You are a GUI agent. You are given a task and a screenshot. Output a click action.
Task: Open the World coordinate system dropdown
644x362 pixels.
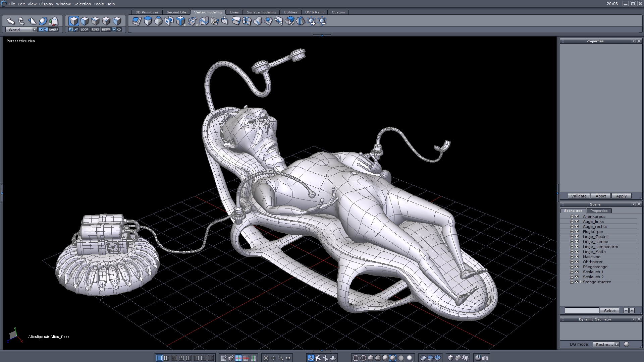[x=35, y=29]
